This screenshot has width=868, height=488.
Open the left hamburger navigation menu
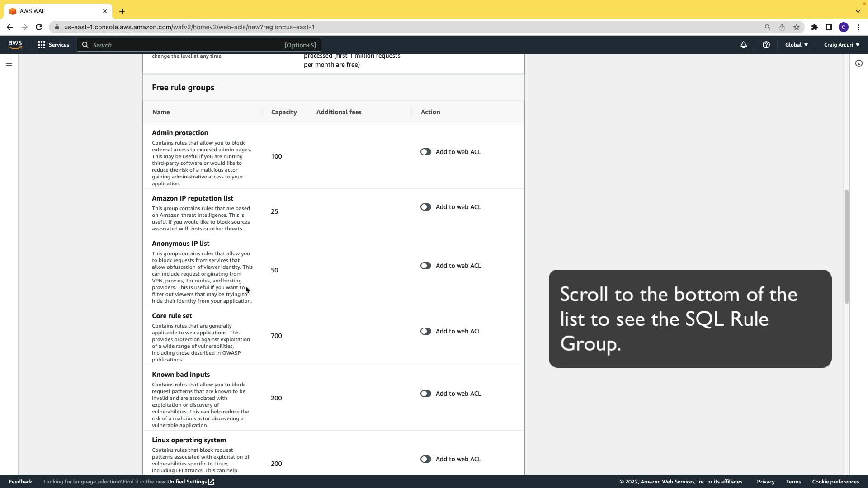9,63
